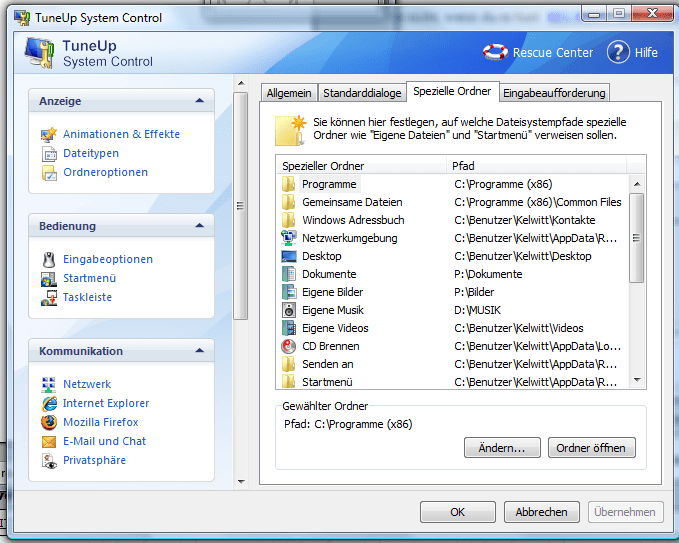
Task: Click the Internet Explorer icon
Action: click(49, 403)
